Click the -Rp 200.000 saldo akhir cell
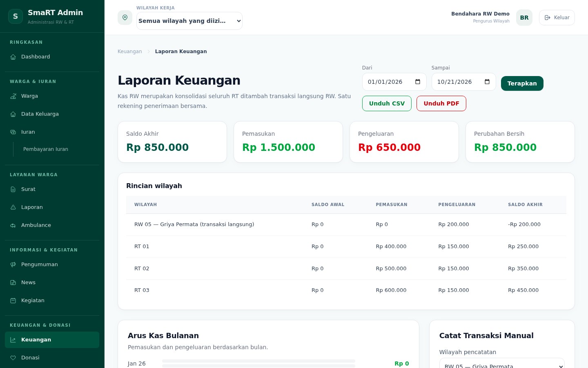 [x=524, y=224]
